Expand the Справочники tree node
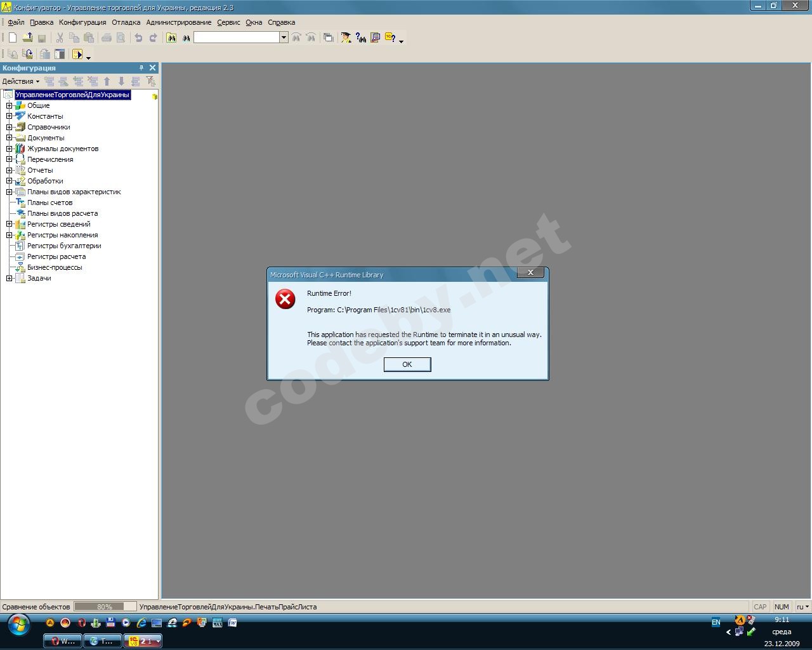 pyautogui.click(x=10, y=127)
